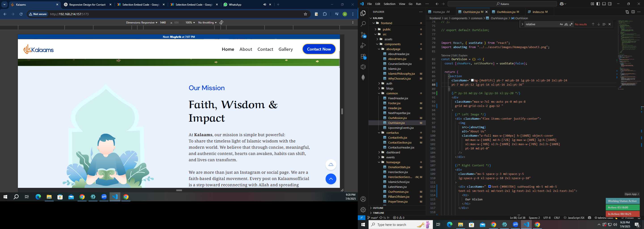Click the blue scroll-to-top arrow button
Viewport: 644px width, 229px height.
[x=331, y=179]
